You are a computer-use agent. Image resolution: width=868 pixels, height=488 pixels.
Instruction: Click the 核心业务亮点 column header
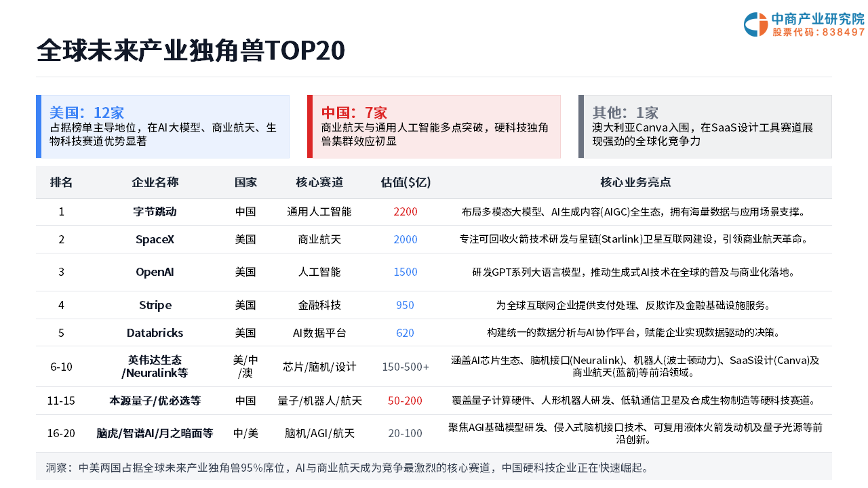coord(635,182)
